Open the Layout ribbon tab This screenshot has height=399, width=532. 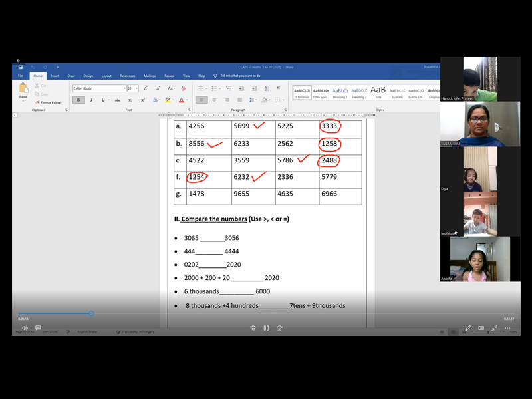tap(106, 76)
